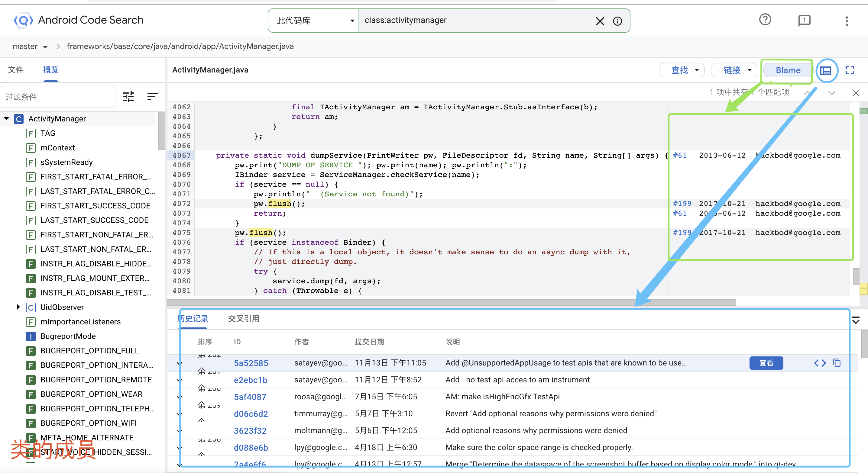Screen dimensions: 868x473
Task: Open the 交叉引用 tab
Action: click(244, 319)
